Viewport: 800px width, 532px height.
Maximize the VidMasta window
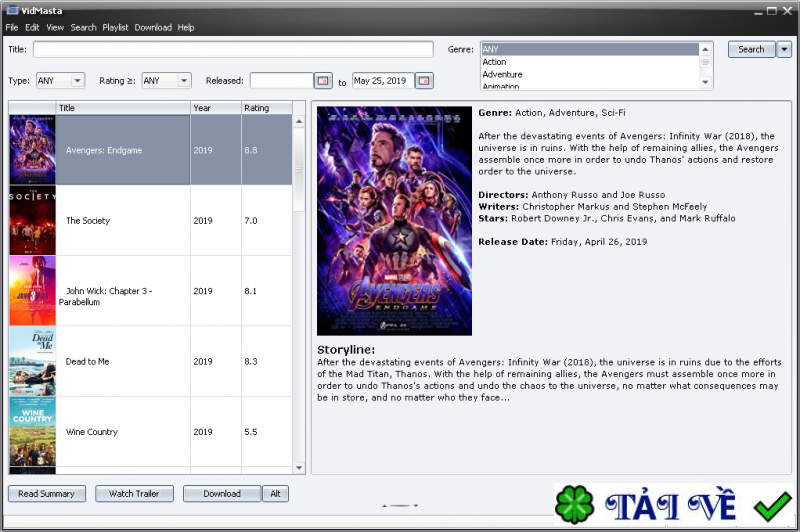tap(772, 11)
